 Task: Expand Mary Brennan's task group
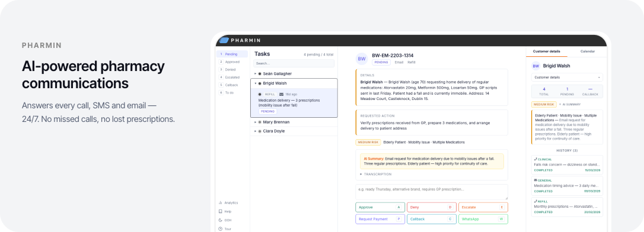pos(255,122)
